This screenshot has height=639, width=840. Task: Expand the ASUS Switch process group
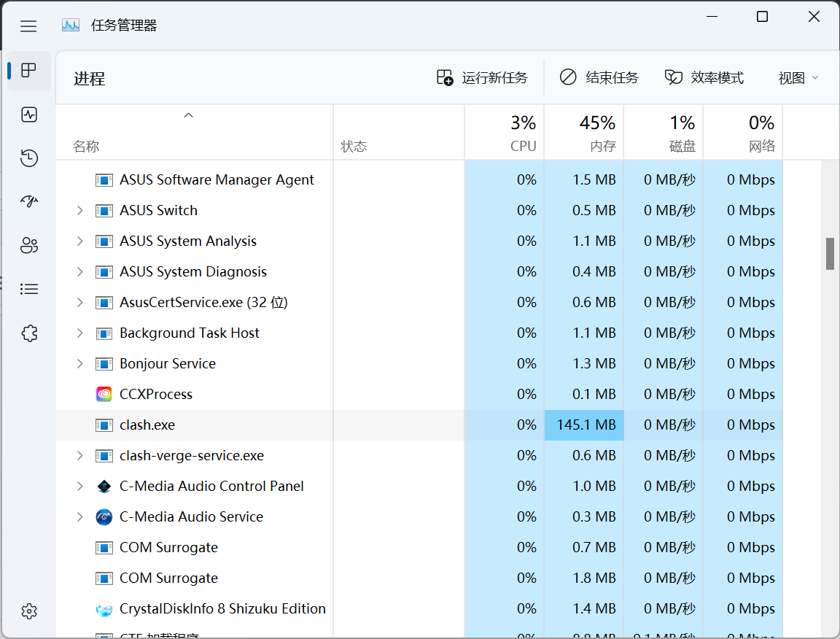[x=79, y=211]
